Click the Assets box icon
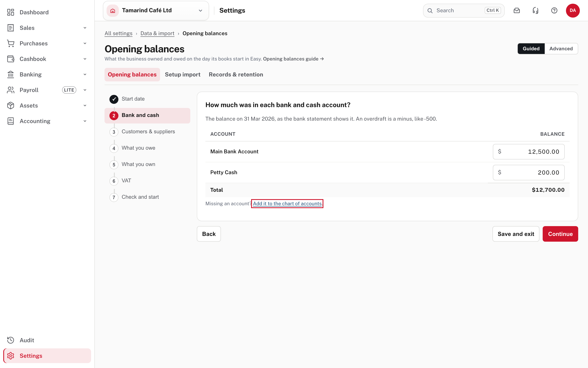 (10, 106)
